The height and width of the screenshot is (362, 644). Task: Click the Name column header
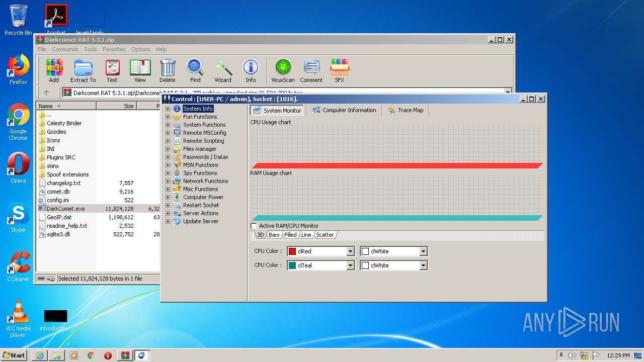pos(66,106)
